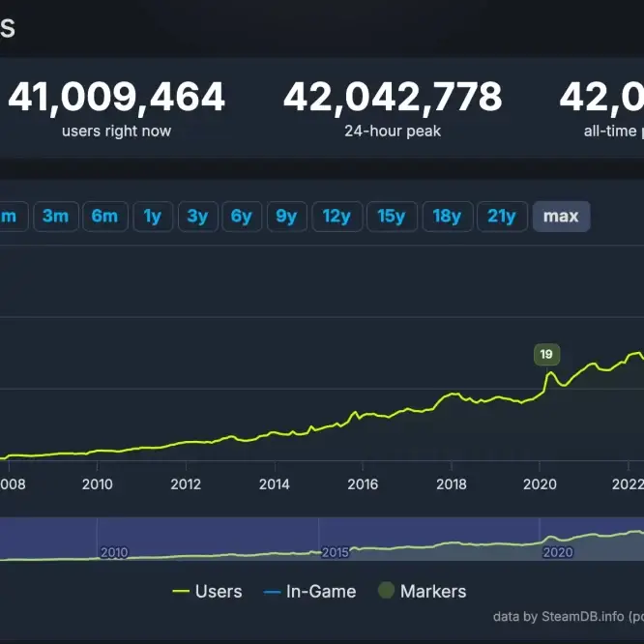Select the 18y range button
This screenshot has width=644, height=644.
click(447, 216)
